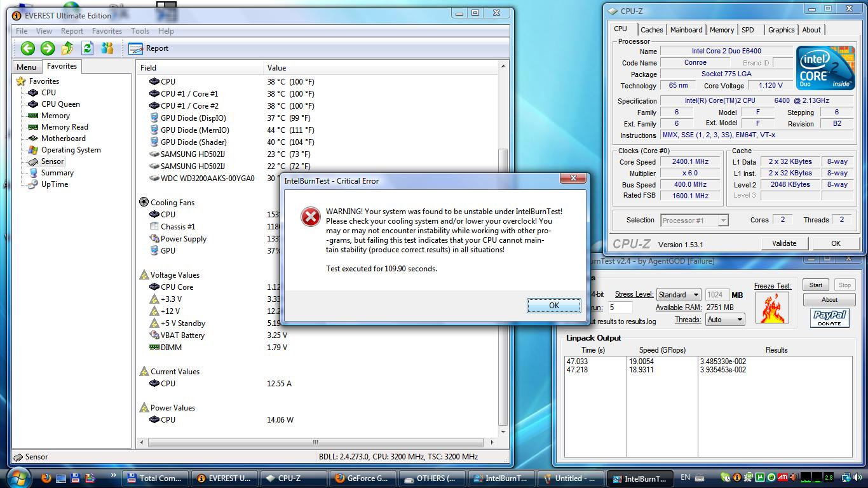Select the Favorites star root node
The height and width of the screenshot is (488, 868).
(x=38, y=81)
